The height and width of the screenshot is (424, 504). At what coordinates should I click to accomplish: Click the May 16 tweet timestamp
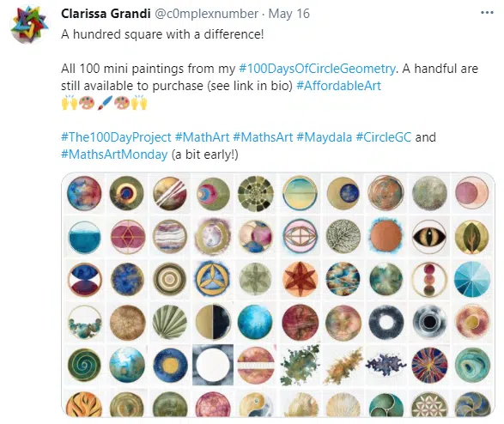[289, 14]
